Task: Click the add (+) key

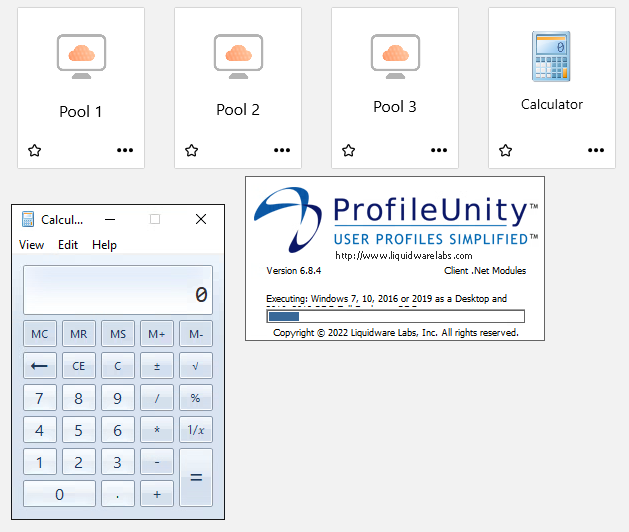Action: tap(157, 494)
